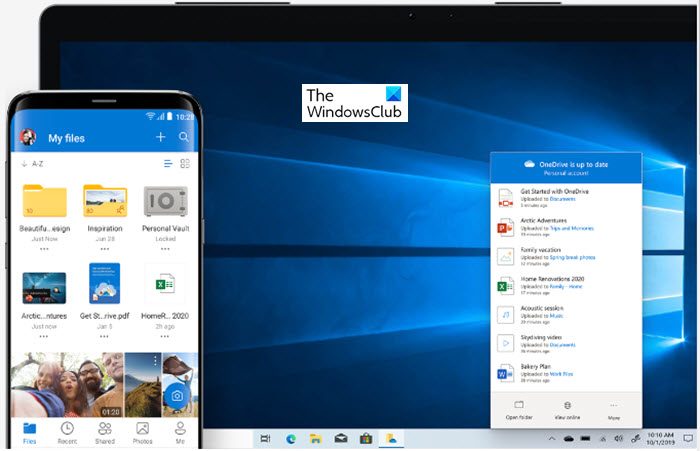Screen dimensions: 700x451
Task: Open the Arctic Adventures presentation thumbnail
Action: pos(44,288)
